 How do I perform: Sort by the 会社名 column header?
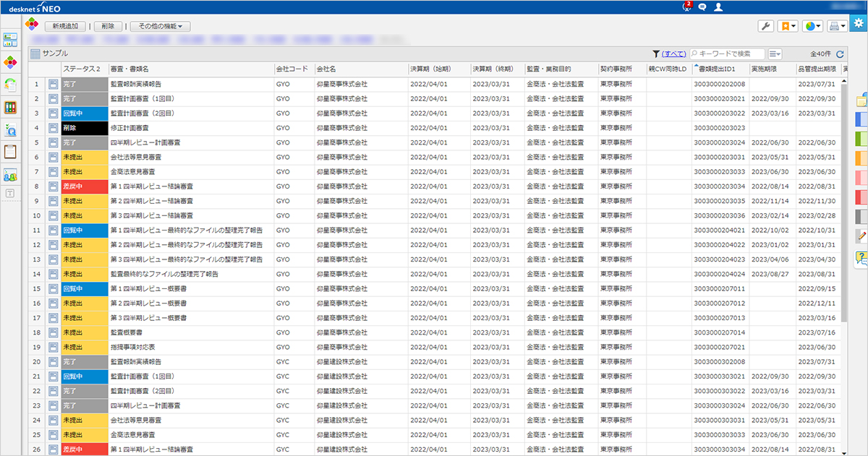point(326,69)
